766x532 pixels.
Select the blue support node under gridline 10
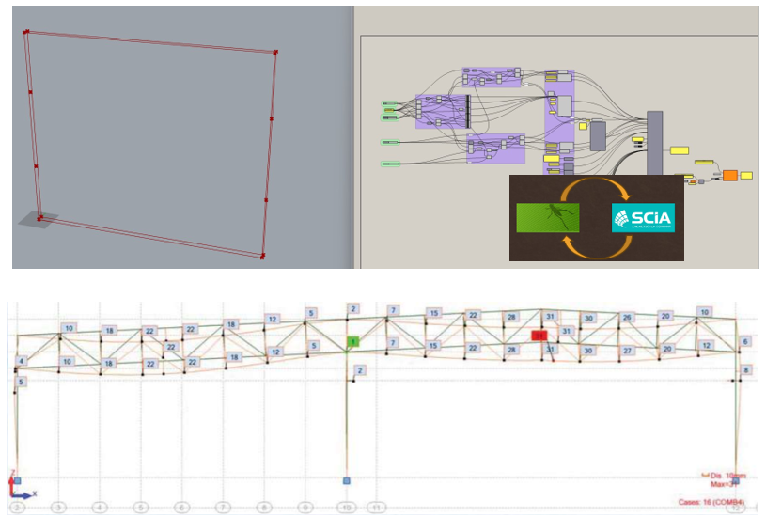347,480
